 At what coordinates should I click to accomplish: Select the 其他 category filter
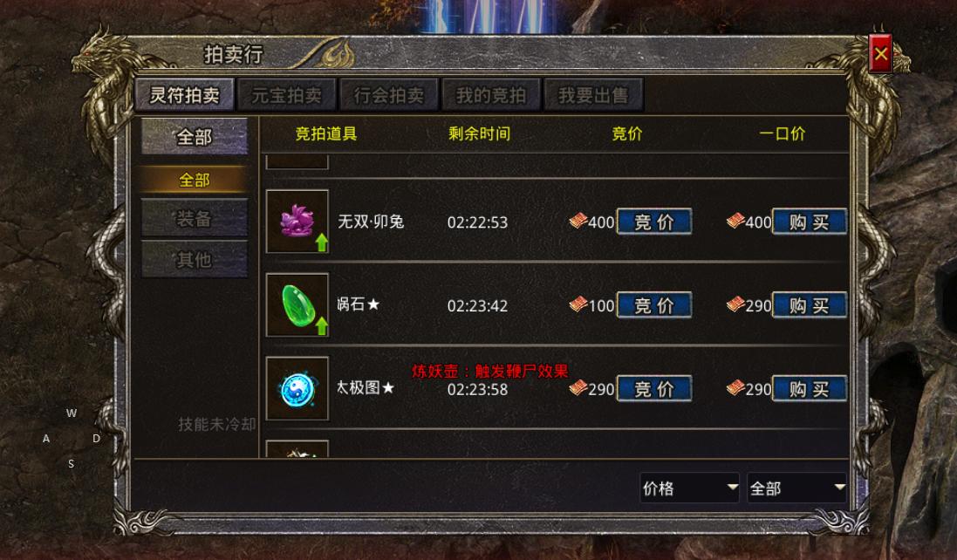pyautogui.click(x=194, y=259)
